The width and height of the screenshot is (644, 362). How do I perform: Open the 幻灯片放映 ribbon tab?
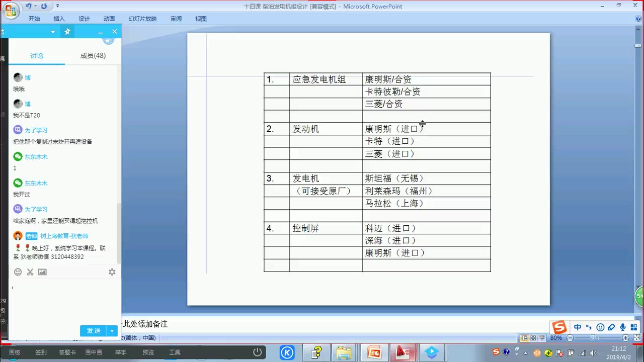coord(142,19)
